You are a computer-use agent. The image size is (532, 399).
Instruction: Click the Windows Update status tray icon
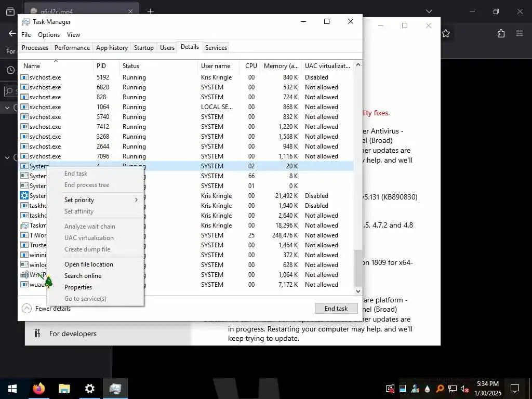[390, 389]
